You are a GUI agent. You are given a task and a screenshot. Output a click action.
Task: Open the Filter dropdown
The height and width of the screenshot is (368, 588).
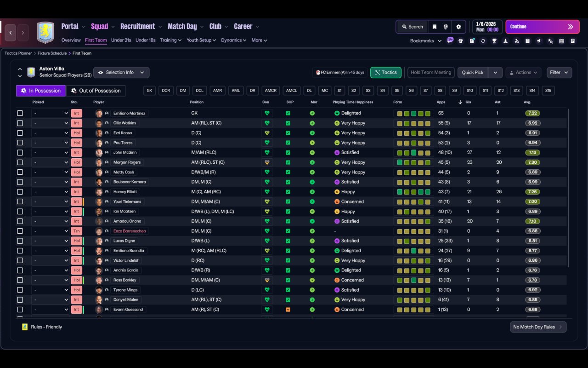[x=559, y=73]
